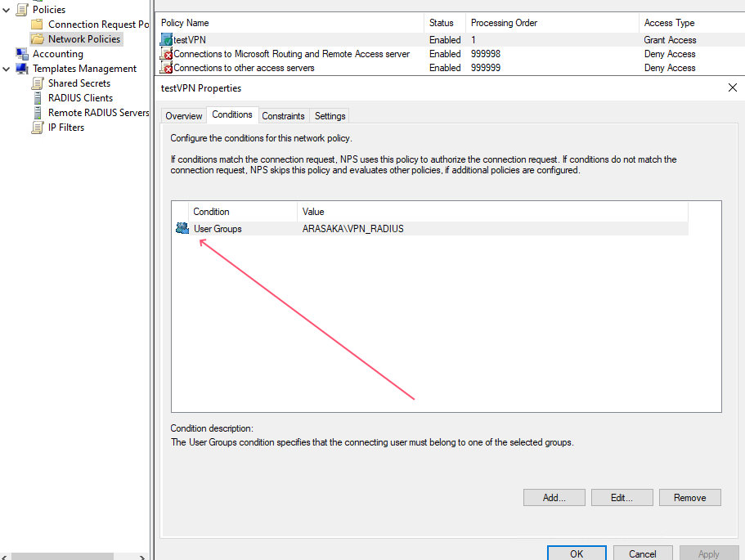Click the testVPN policy icon
745x560 pixels.
coord(166,39)
